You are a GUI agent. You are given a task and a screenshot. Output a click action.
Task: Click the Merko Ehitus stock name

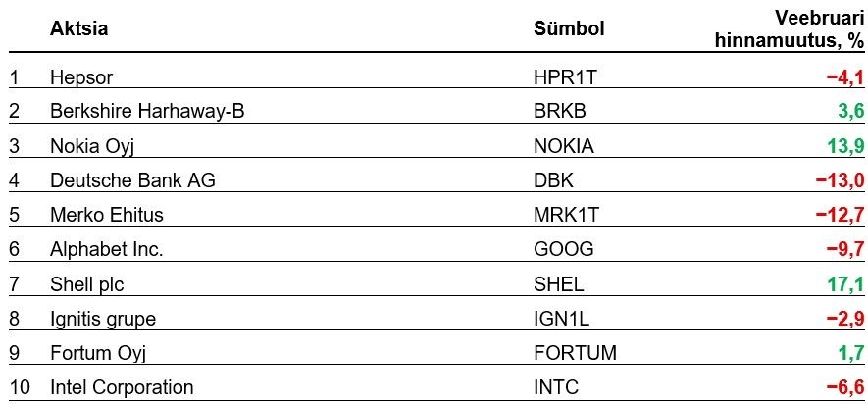[x=106, y=215]
